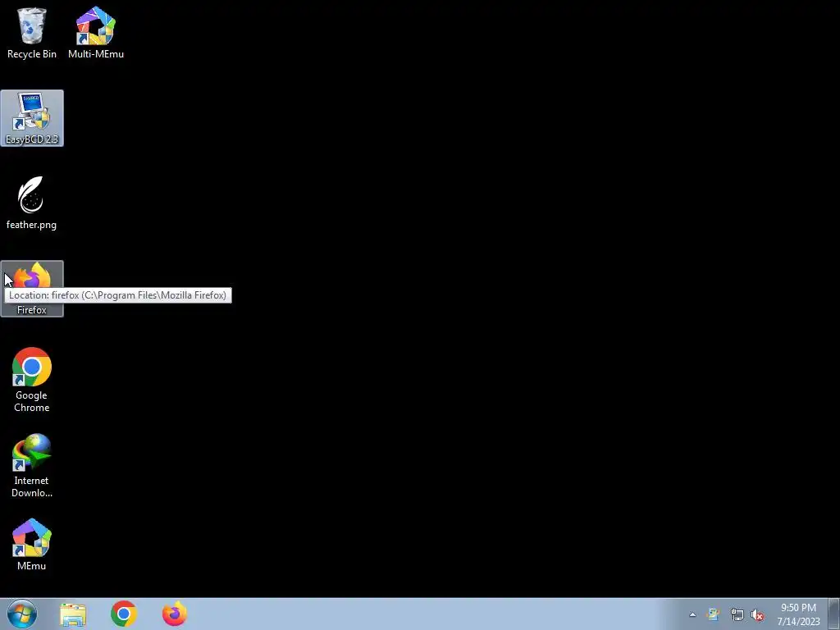Open File Explorer from the taskbar
The width and height of the screenshot is (840, 630).
click(x=73, y=614)
